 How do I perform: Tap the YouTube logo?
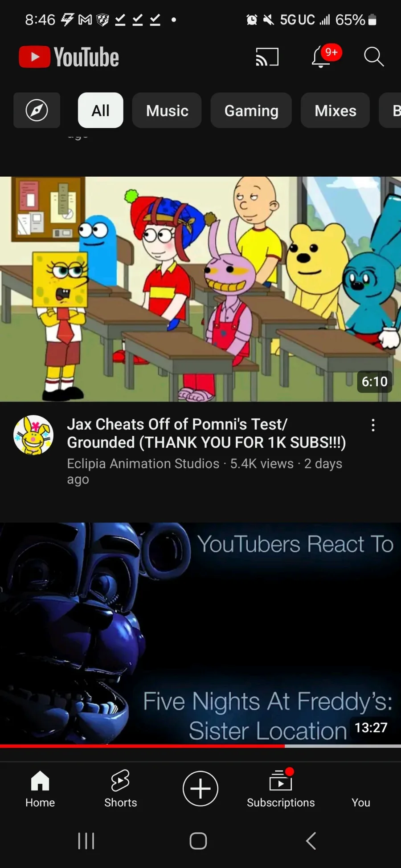pos(69,57)
